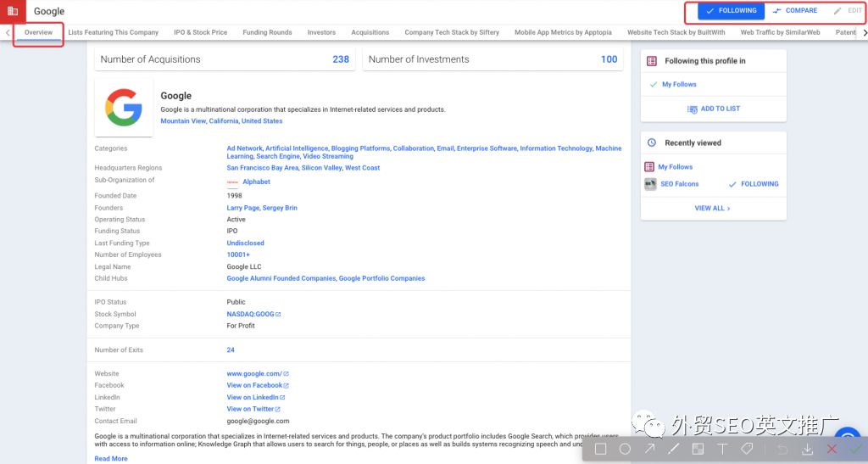Choose the mosaic blur tool
The height and width of the screenshot is (464, 868).
pyautogui.click(x=698, y=449)
